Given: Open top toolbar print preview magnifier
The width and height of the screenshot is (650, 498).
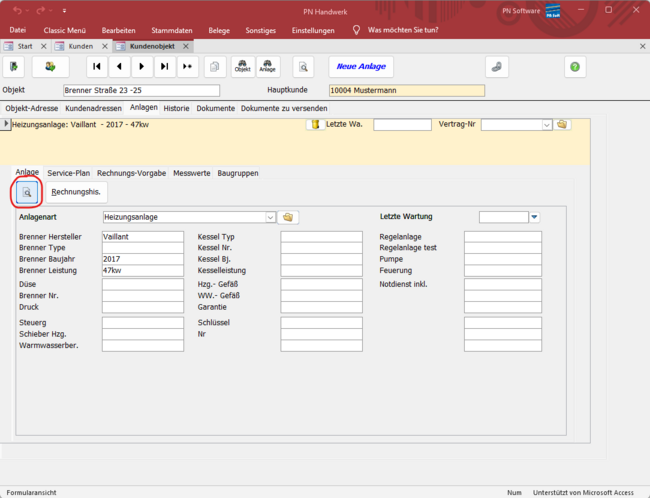Looking at the screenshot, I should tap(303, 67).
